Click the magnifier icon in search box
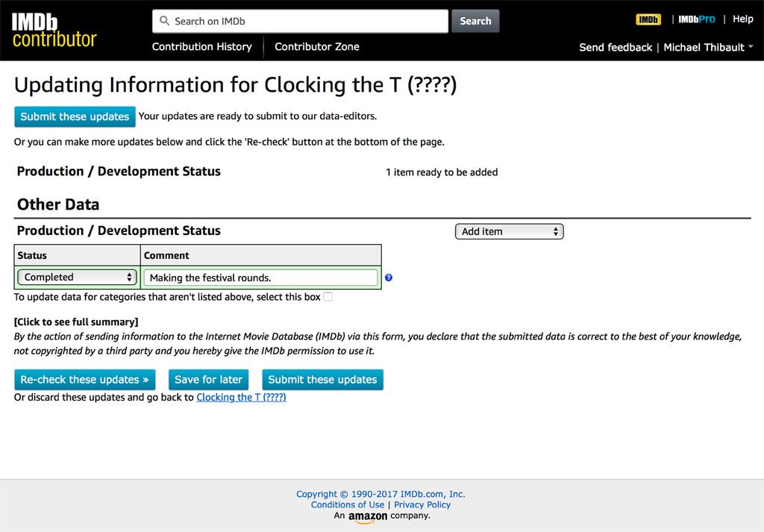This screenshot has height=532, width=764. 165,21
